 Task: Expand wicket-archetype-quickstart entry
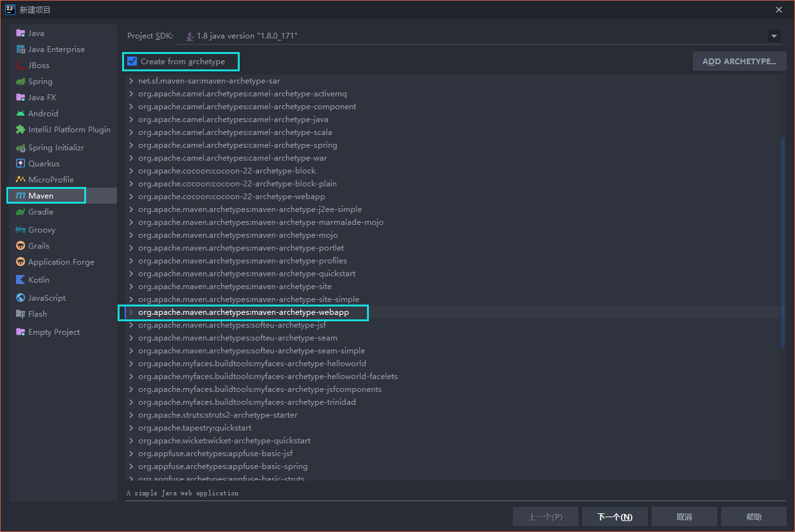pos(131,441)
